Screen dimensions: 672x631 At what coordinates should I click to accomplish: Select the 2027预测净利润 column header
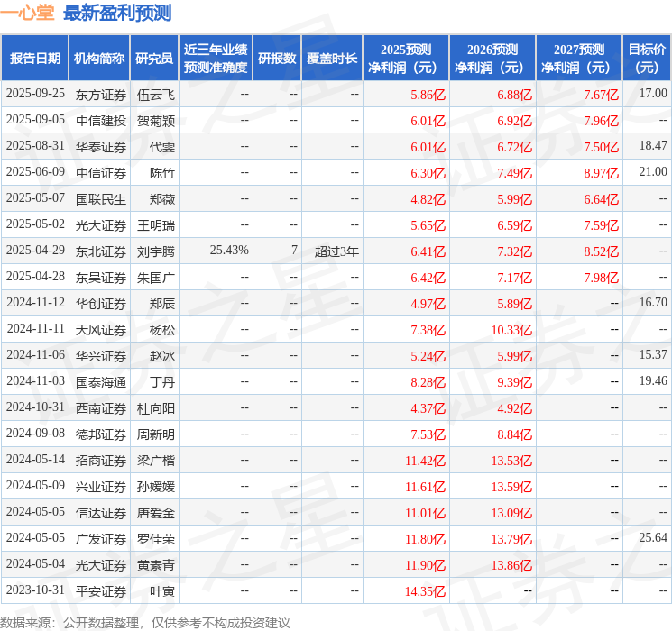[579, 58]
